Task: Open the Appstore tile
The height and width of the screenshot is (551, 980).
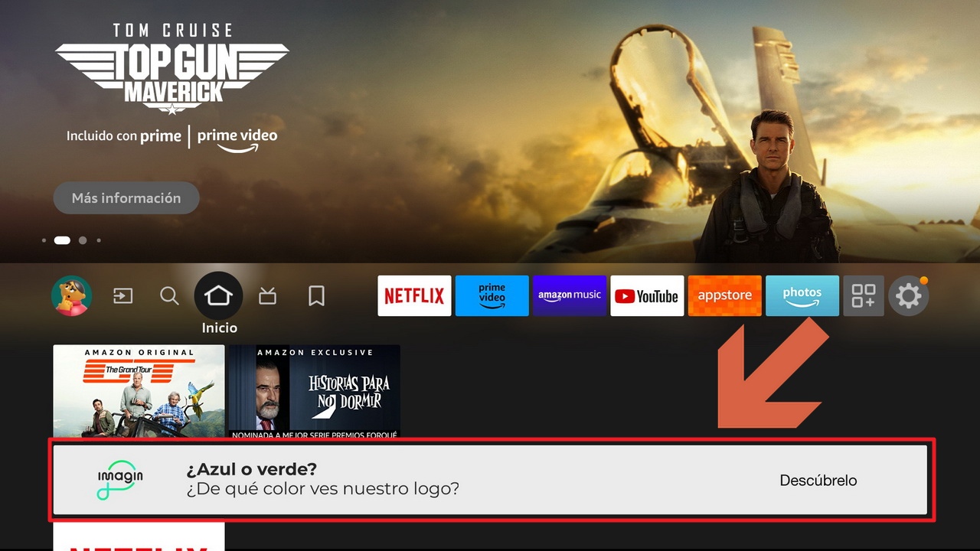Action: coord(724,295)
